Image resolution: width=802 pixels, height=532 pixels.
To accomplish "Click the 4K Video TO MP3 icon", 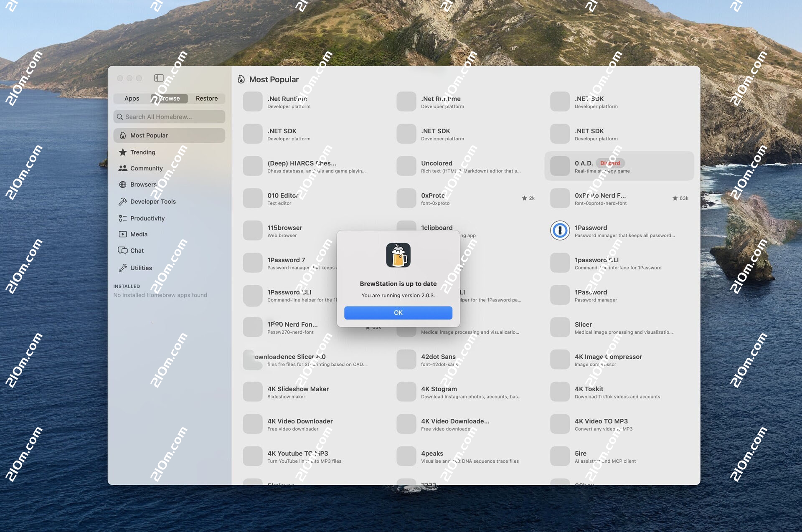I will tap(560, 424).
